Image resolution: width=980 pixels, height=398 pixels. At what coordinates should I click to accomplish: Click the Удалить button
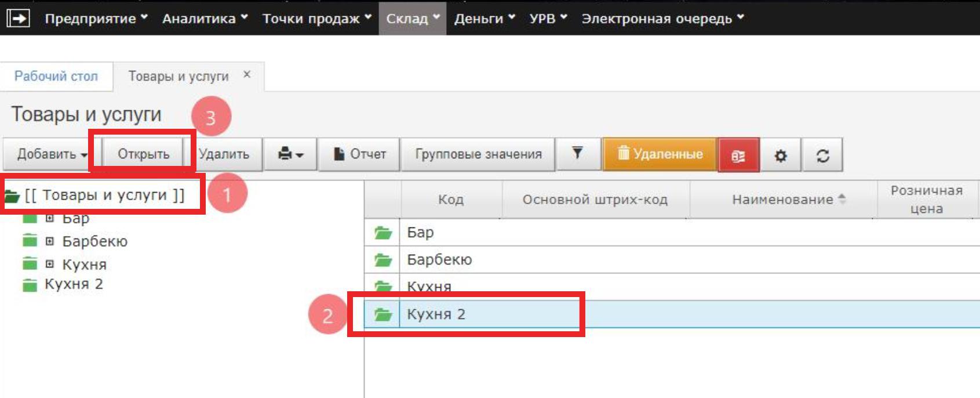(224, 154)
